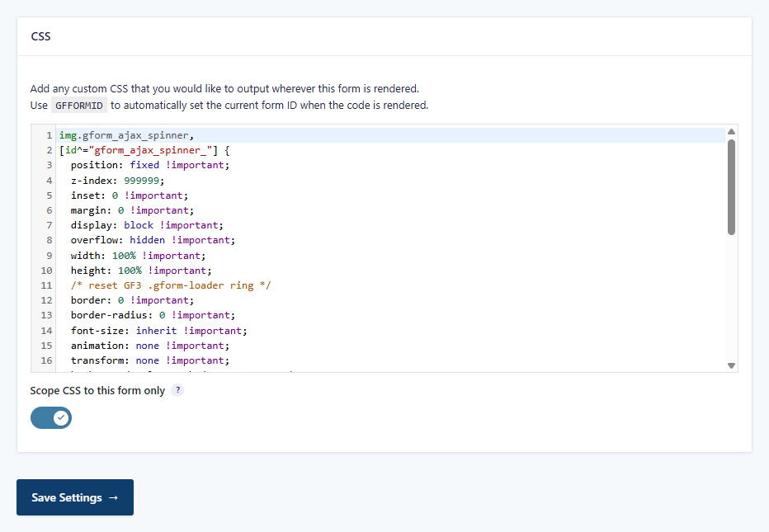Toggle the Scope CSS to this form only switch

tap(51, 417)
